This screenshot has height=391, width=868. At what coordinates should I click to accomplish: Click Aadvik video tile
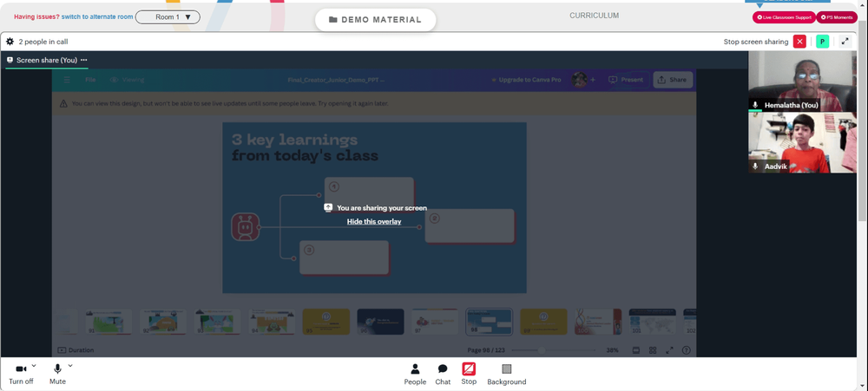(802, 143)
